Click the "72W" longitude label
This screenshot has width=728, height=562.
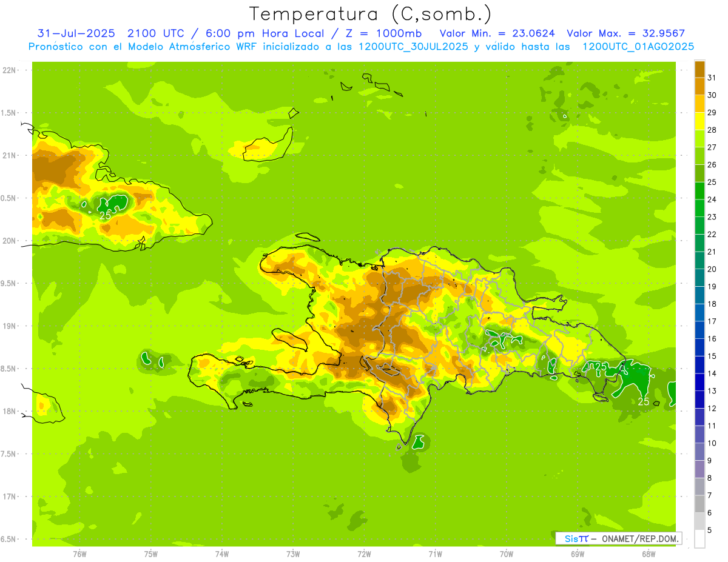coord(364,554)
